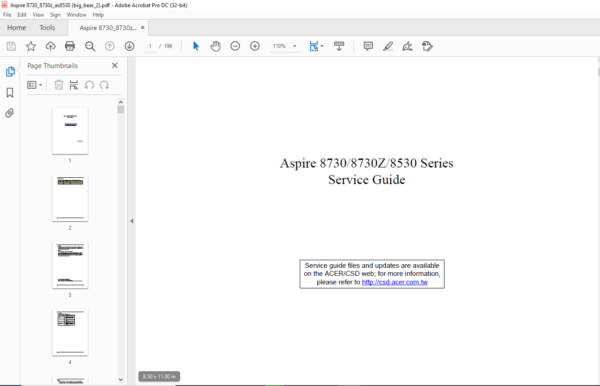Viewport: 600px width, 386px height.
Task: Zoom in with plus circle icon
Action: coord(255,46)
